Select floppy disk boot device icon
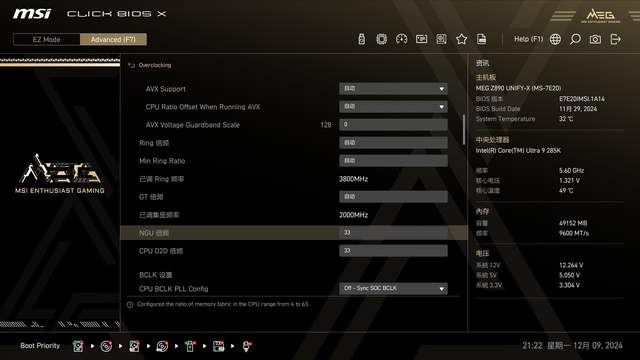The width and height of the screenshot is (640, 360). (x=218, y=346)
